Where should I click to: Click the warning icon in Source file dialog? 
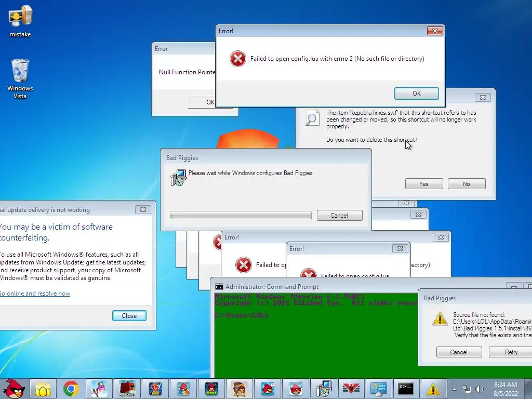[440, 318]
